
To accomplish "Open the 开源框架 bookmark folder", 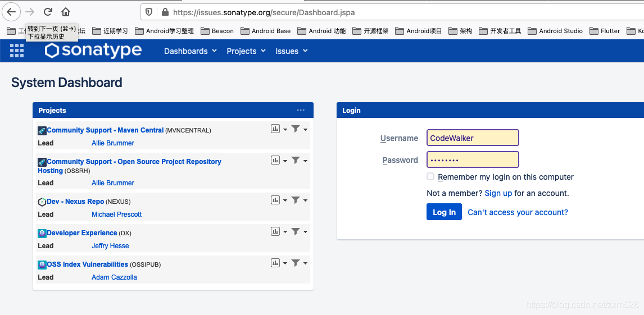I will pyautogui.click(x=370, y=31).
